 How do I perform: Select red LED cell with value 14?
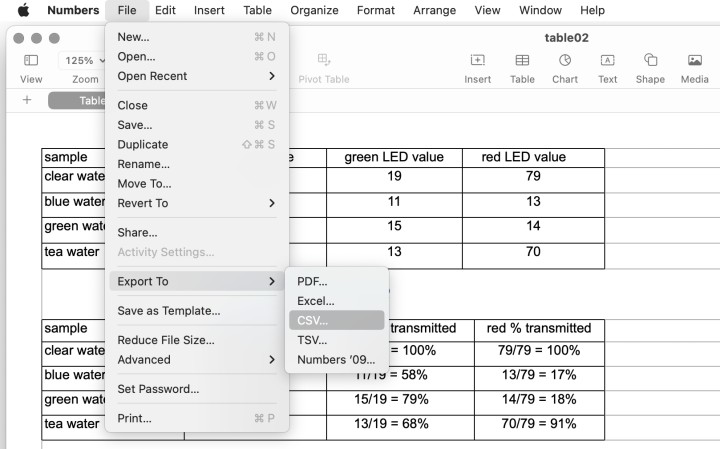[x=533, y=230]
